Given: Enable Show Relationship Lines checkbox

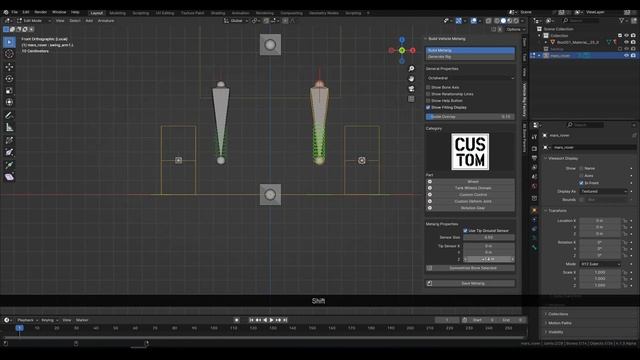Looking at the screenshot, I should point(428,94).
